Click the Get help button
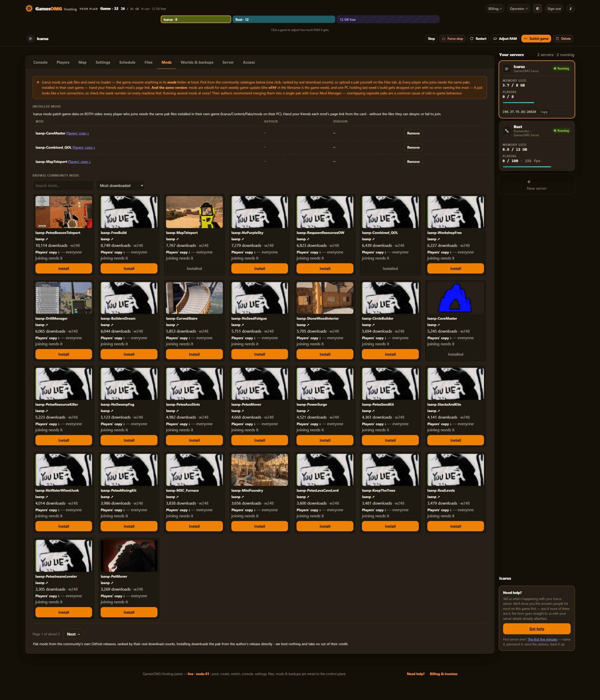The width and height of the screenshot is (600, 700). [x=536, y=629]
